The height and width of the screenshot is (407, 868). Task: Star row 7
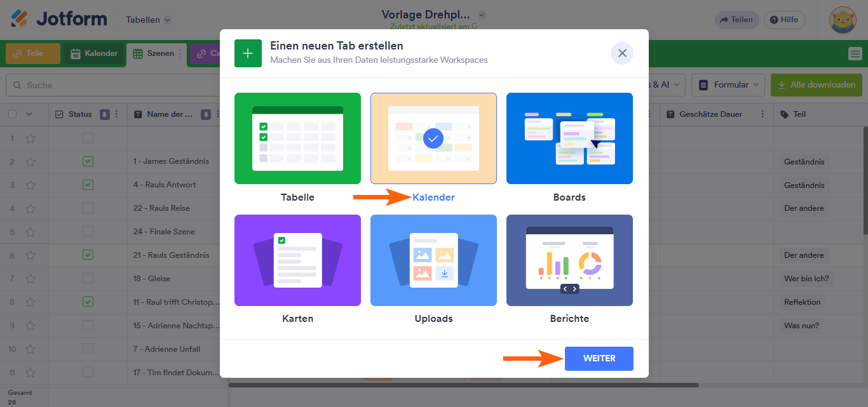[x=30, y=279]
